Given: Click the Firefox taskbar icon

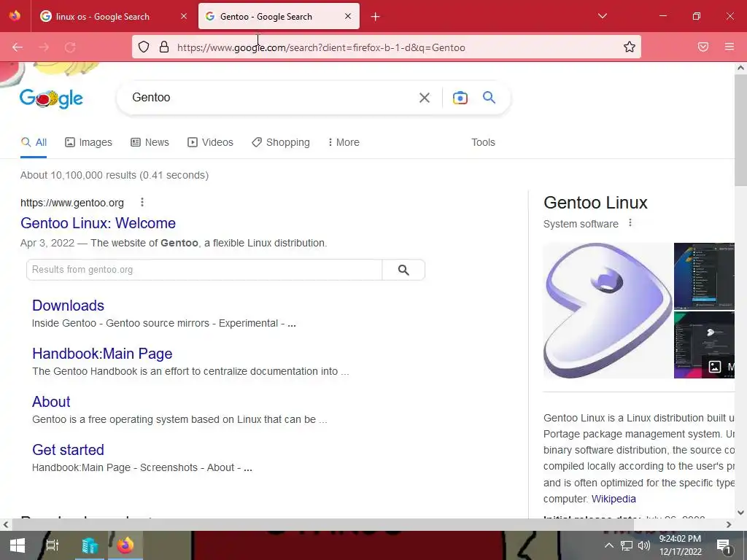Looking at the screenshot, I should click(x=125, y=545).
